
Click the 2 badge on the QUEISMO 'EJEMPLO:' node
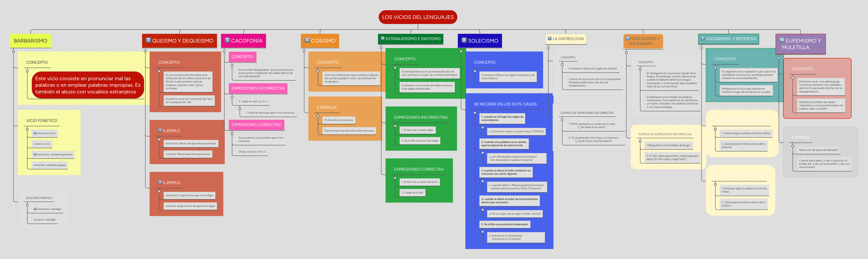tap(160, 182)
